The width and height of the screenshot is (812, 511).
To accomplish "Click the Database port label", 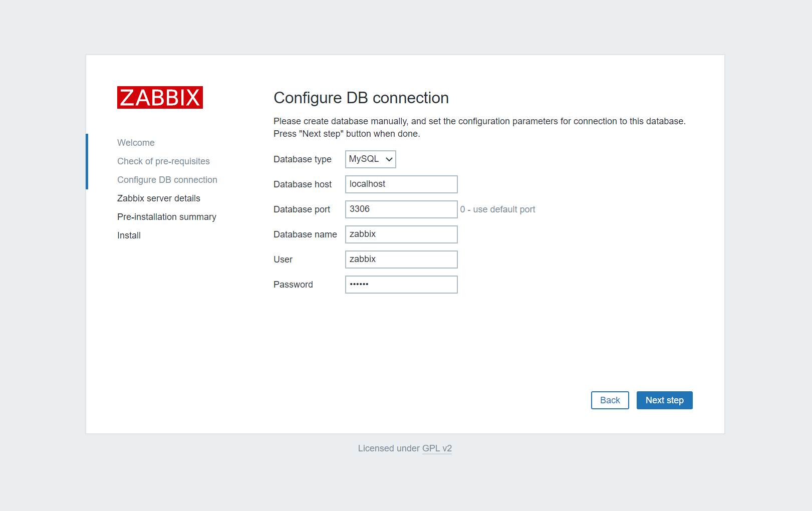I will pyautogui.click(x=302, y=209).
